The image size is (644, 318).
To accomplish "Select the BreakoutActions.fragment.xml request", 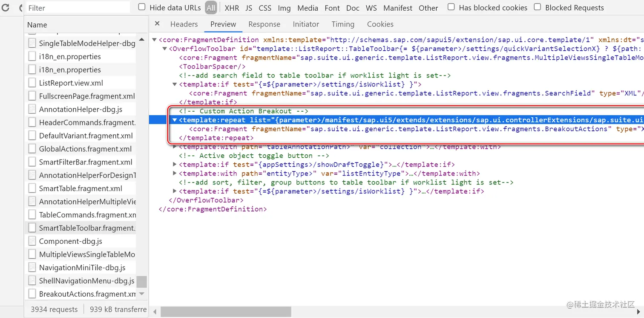I will (x=80, y=294).
